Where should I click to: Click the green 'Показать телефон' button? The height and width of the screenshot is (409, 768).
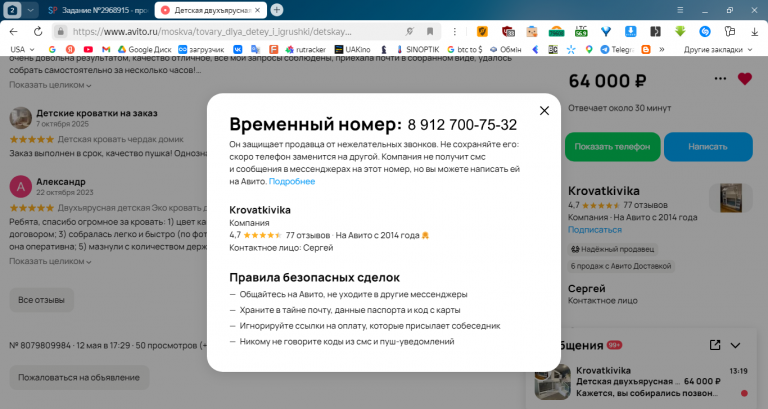point(612,146)
